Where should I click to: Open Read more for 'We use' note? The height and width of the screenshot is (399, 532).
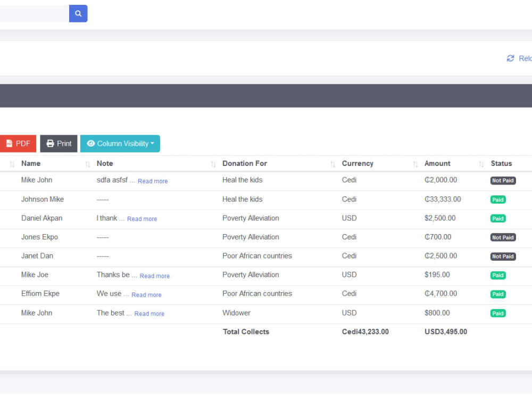tap(147, 295)
